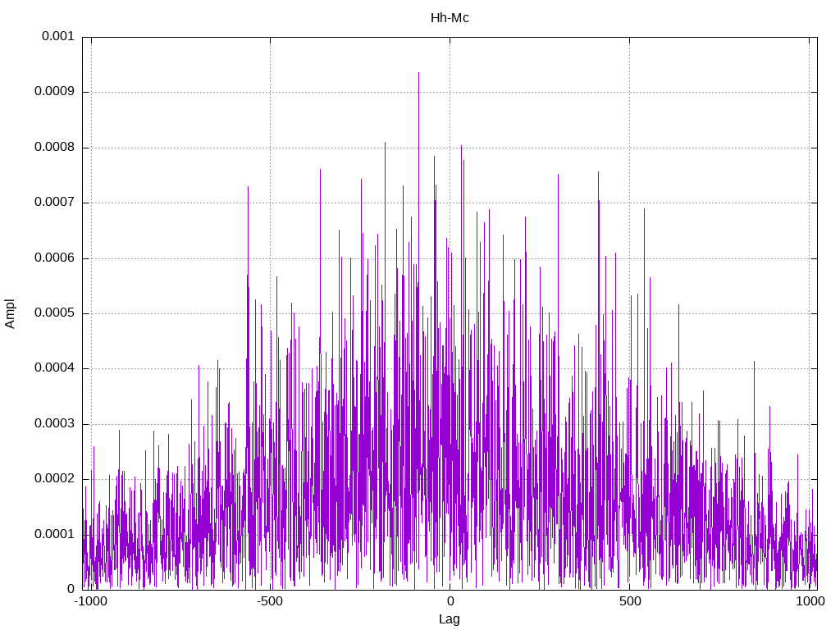Click the tallest peak tip above 0.0009
The image size is (840, 630).
[419, 73]
